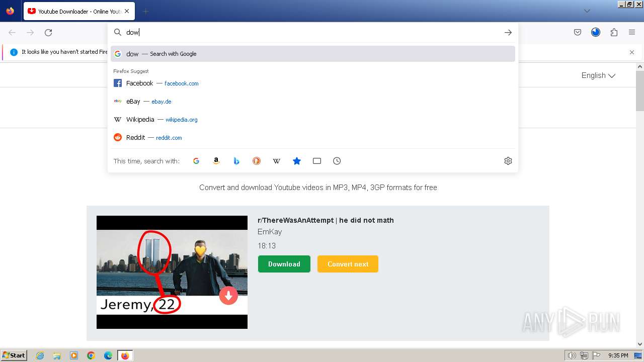
Task: Launch Edge from the taskbar
Action: tap(108, 355)
